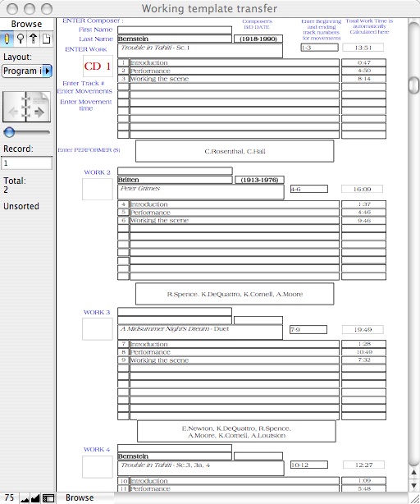Click movement time 0:47
420x504 pixels.
(363, 62)
